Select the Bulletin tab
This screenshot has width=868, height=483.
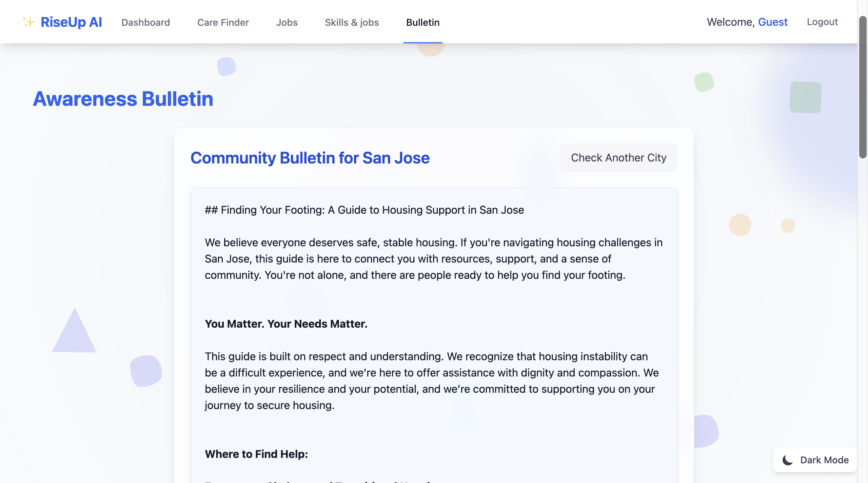[x=422, y=22]
